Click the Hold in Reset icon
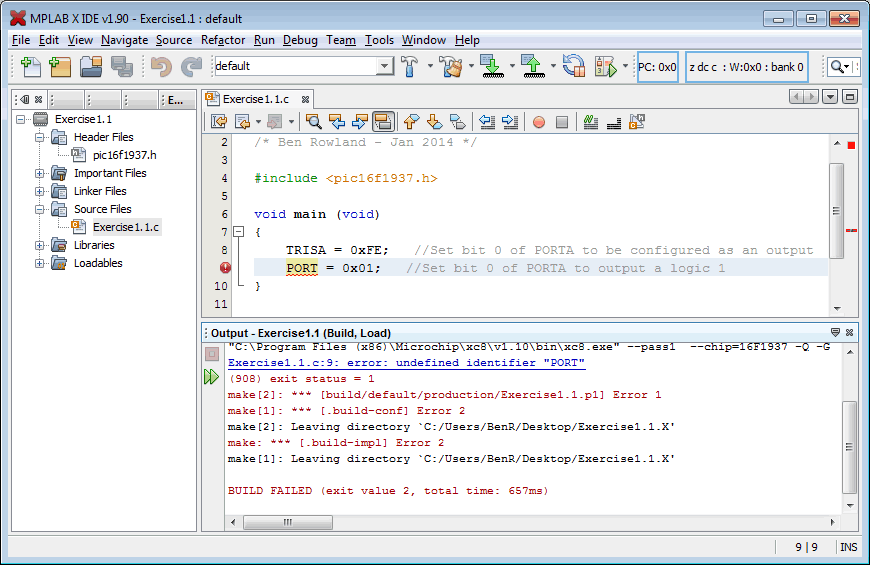 click(x=574, y=67)
